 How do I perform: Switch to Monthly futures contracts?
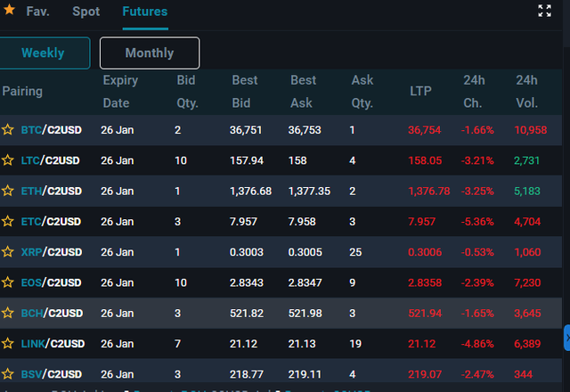[x=150, y=53]
